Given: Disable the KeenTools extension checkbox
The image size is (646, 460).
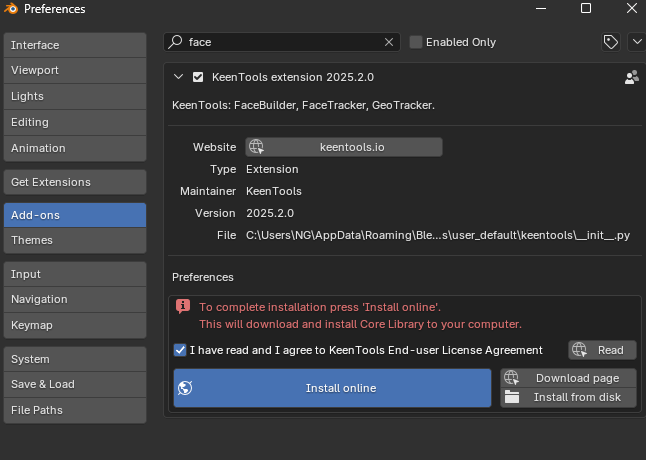Looking at the screenshot, I should (198, 77).
